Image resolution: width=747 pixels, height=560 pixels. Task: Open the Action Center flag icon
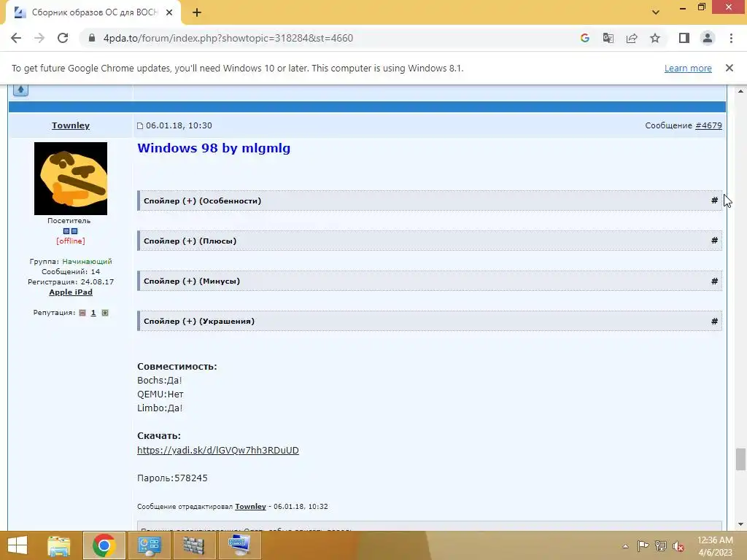pos(643,546)
